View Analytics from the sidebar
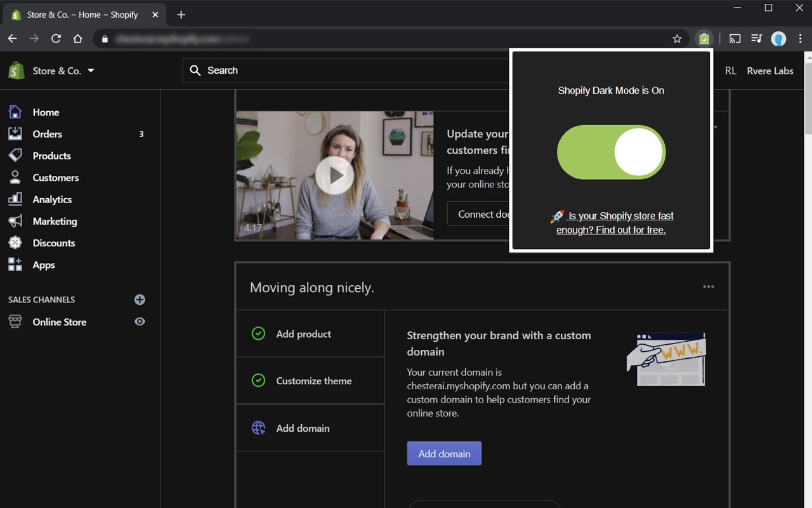The image size is (812, 508). [52, 199]
